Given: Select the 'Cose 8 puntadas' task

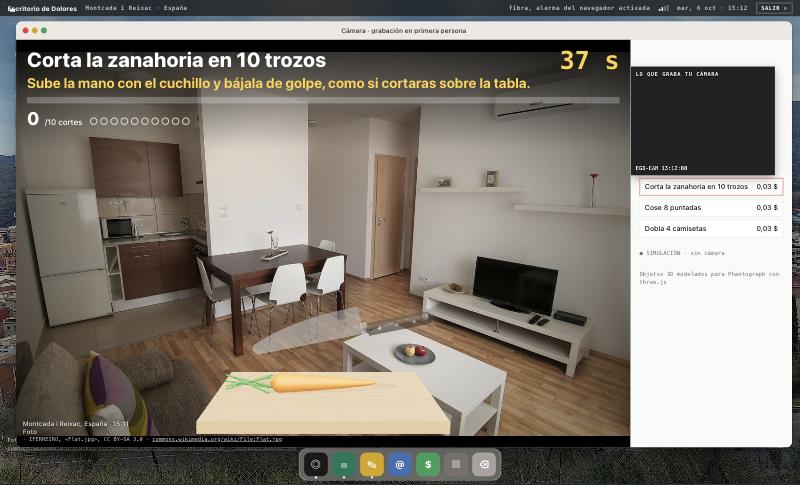Looking at the screenshot, I should coord(711,208).
